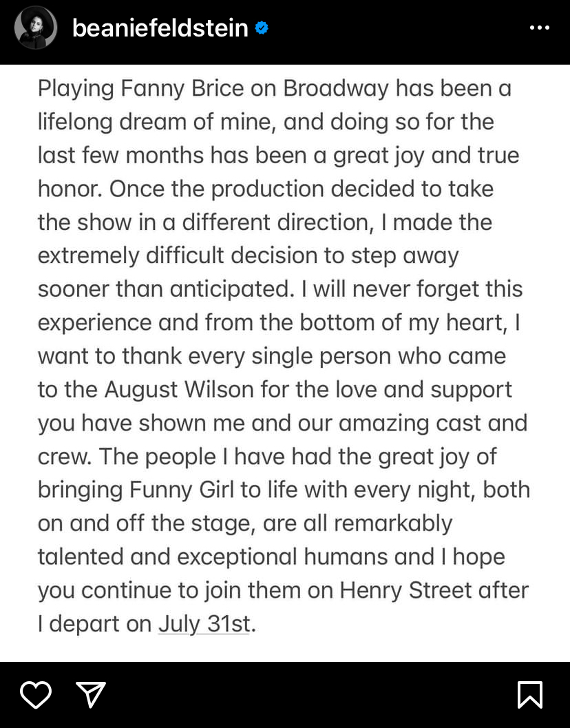
Task: Select beaniefeldstein's circular profile avatar
Action: tap(35, 28)
